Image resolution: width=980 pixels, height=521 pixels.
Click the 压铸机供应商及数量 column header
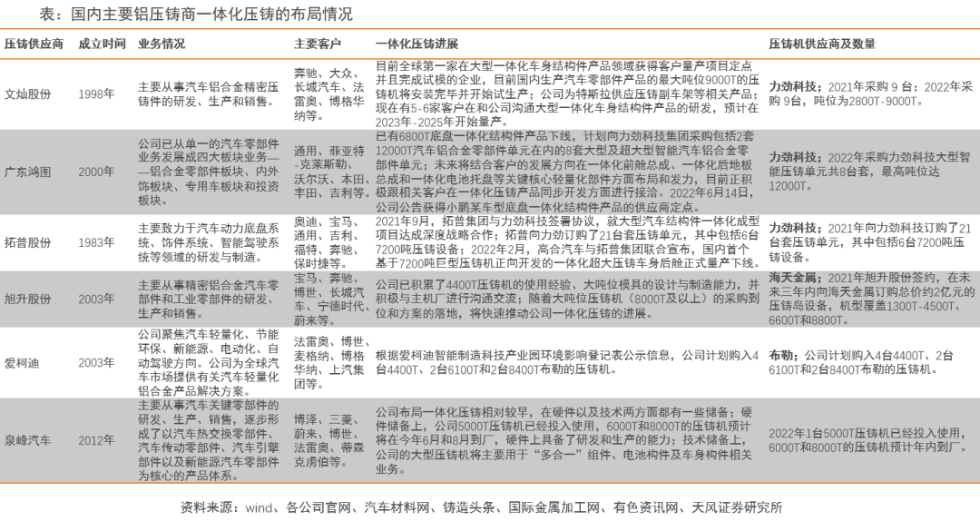pos(822,44)
